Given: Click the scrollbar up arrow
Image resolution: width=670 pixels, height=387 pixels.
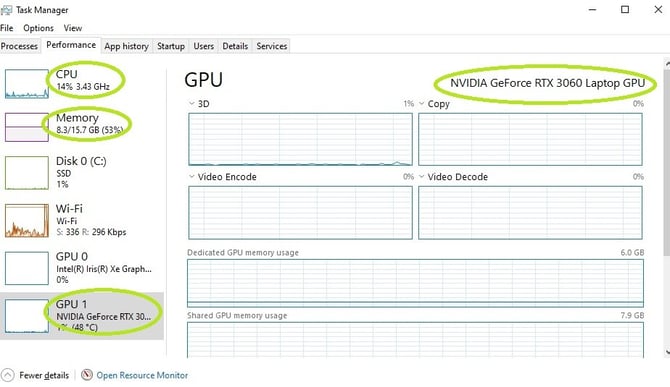Looking at the screenshot, I should [667, 63].
